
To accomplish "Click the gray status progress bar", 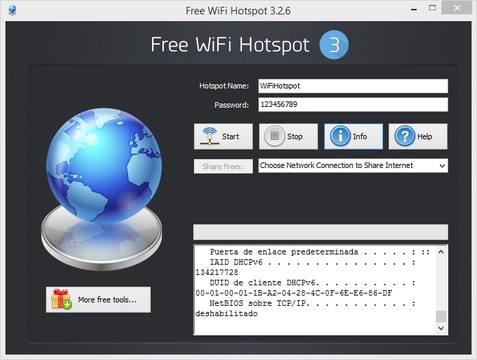I will pos(320,232).
